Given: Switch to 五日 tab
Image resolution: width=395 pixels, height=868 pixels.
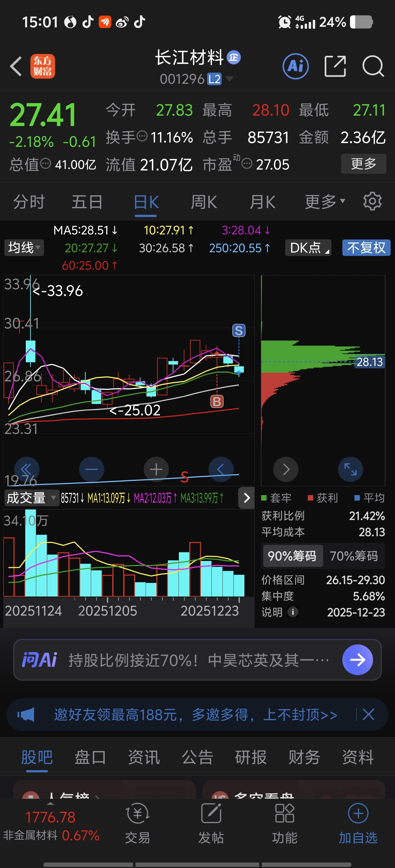Looking at the screenshot, I should click(x=87, y=201).
